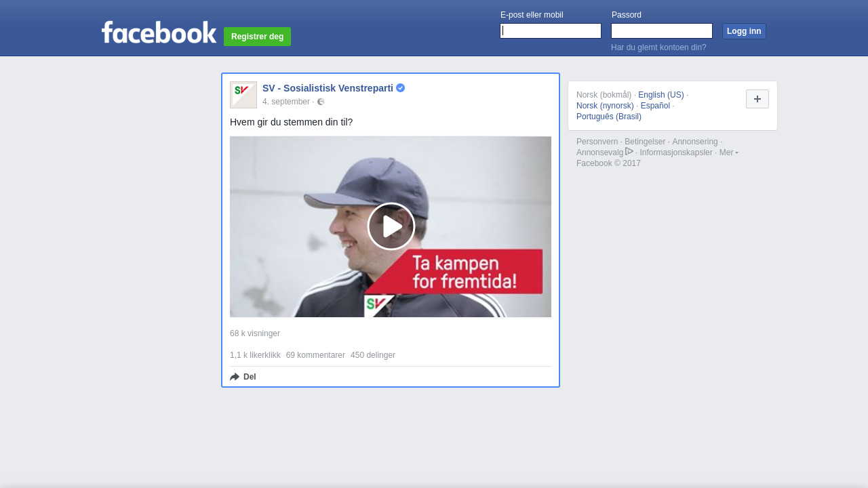Click the SV party profile picture

(x=243, y=95)
